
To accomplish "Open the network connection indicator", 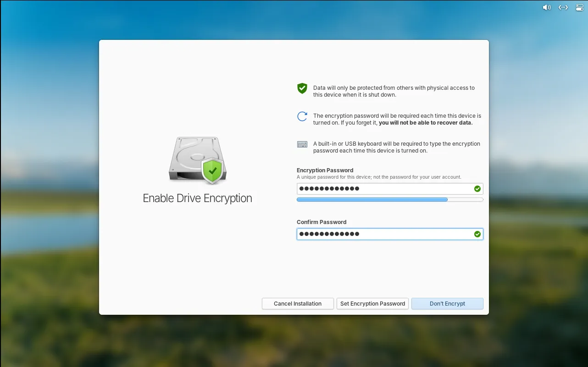I will point(563,7).
